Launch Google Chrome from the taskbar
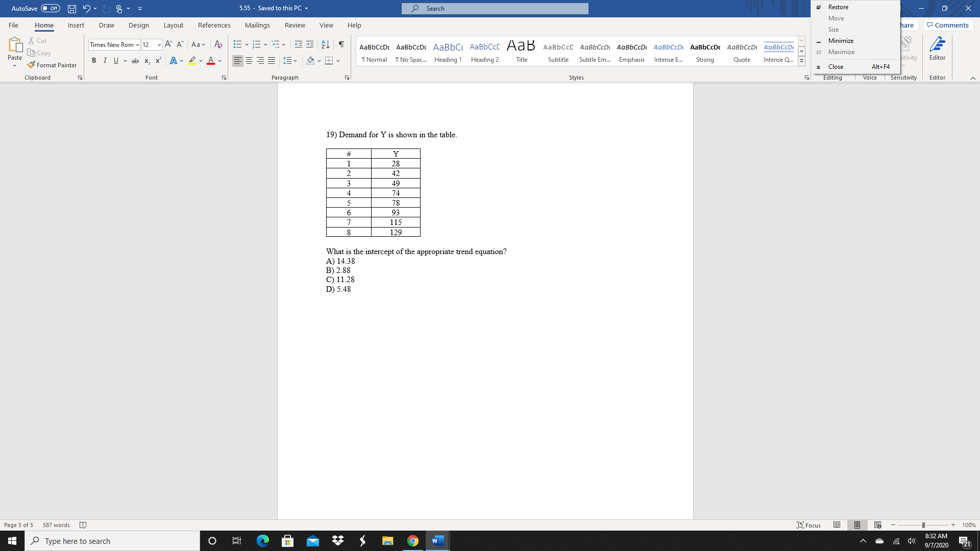This screenshot has height=551, width=980. tap(412, 540)
